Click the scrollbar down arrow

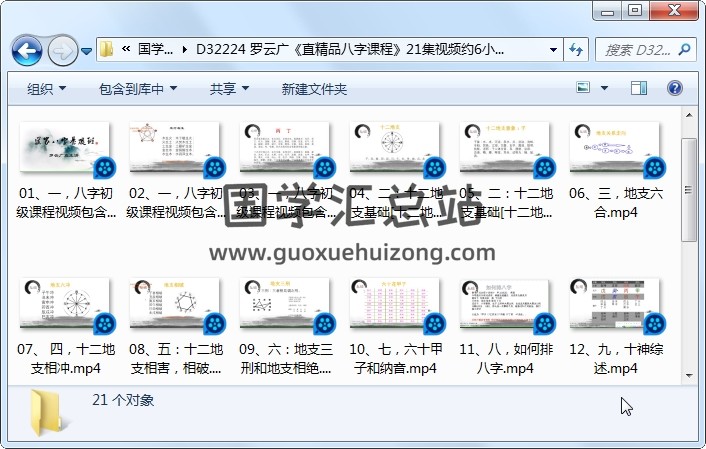click(x=689, y=375)
